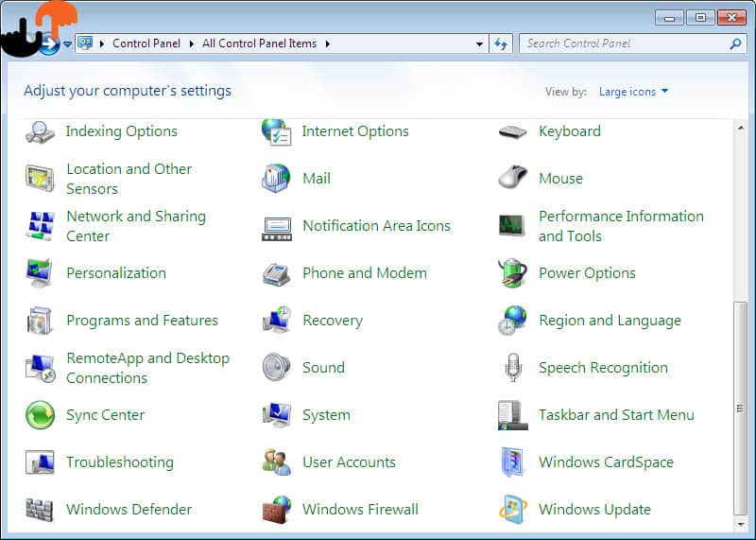Screen dimensions: 756x540
Task: Click the Power Options battery icon
Action: tap(512, 272)
